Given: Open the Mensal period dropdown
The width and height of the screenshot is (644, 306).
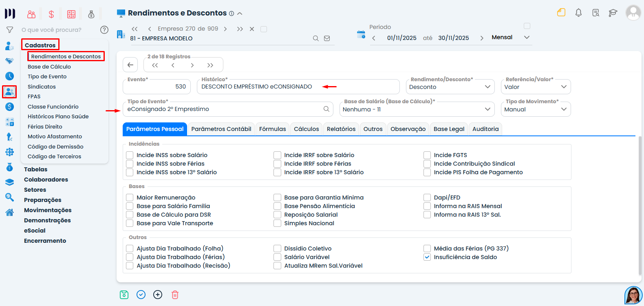Looking at the screenshot, I should 510,37.
